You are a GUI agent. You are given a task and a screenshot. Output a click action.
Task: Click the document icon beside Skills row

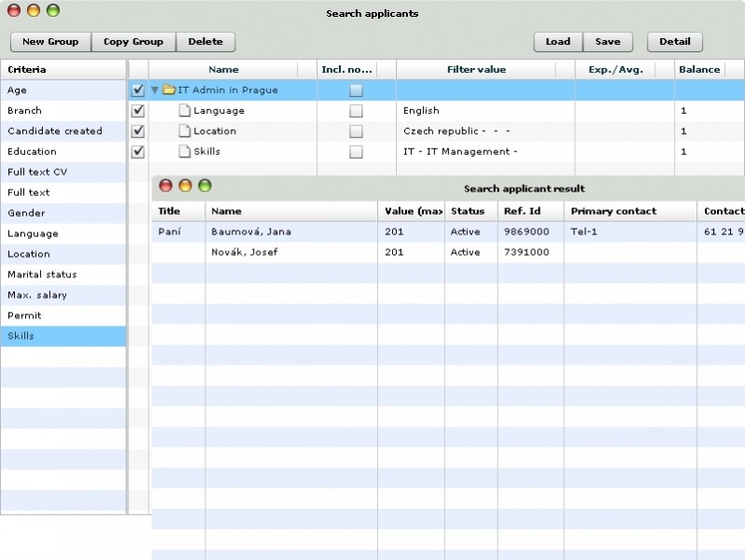[x=184, y=152]
